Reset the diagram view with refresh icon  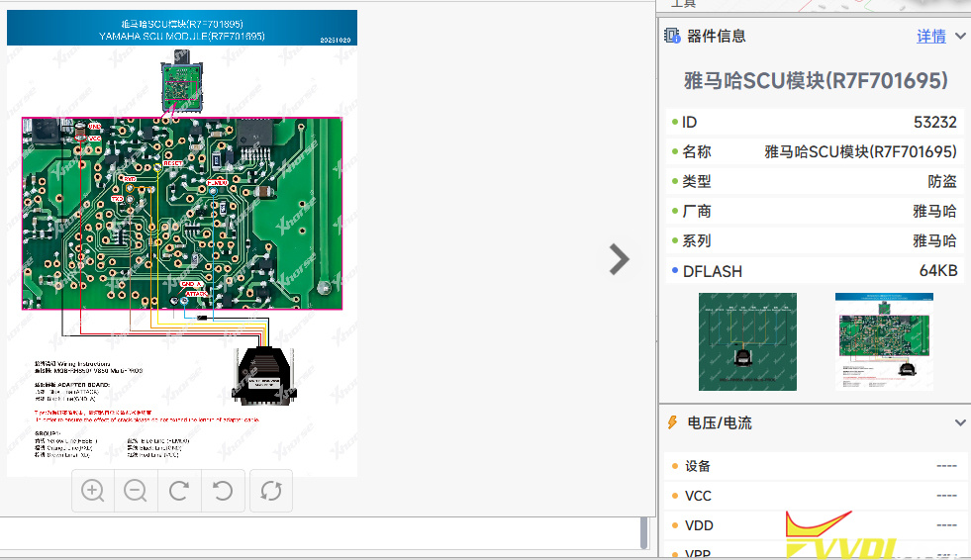tap(271, 491)
